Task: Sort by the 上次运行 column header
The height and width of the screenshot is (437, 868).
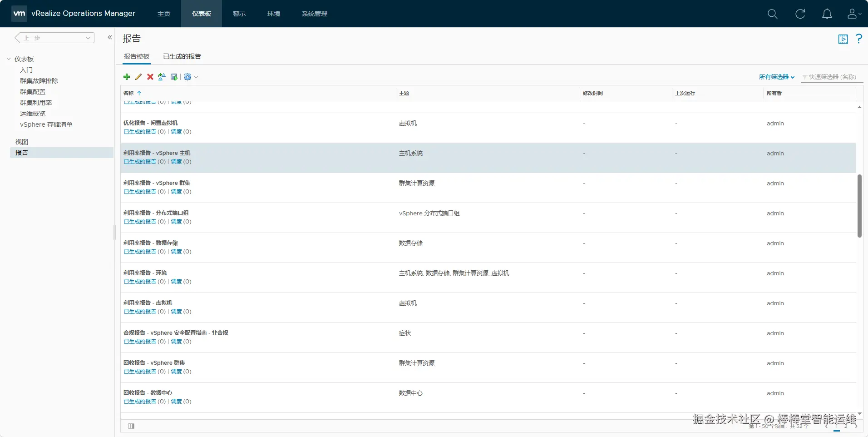Action: (x=685, y=93)
